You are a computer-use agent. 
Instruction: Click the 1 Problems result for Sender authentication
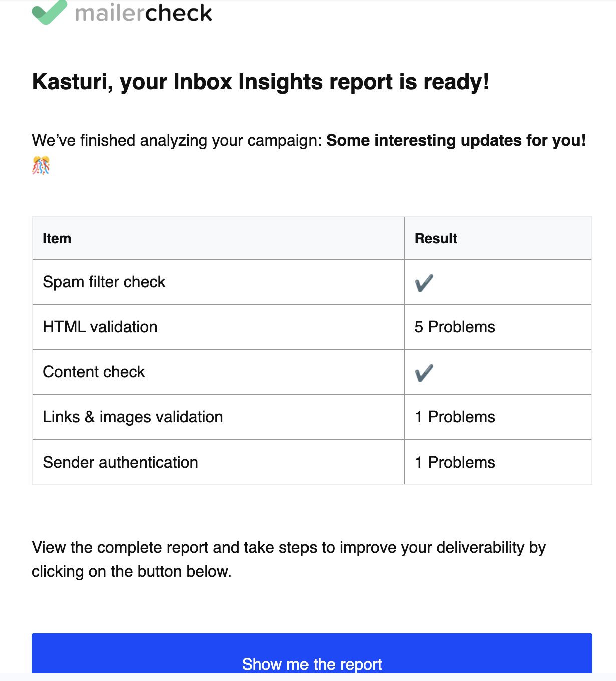[x=455, y=463]
